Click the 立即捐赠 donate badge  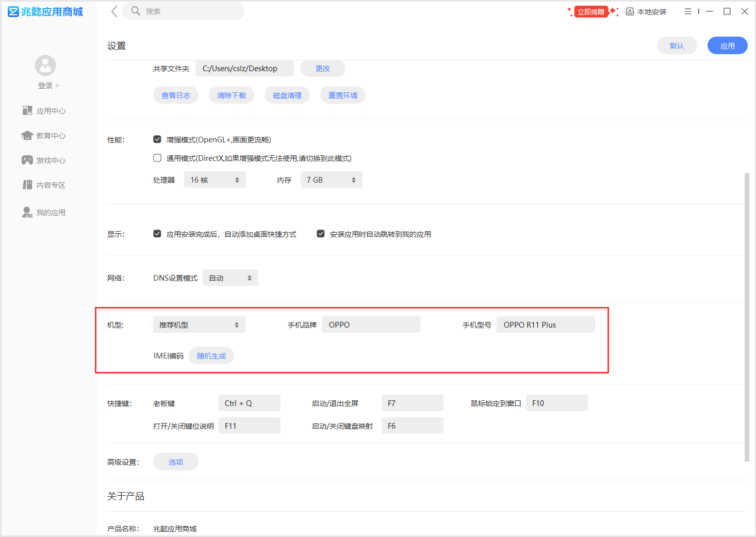click(591, 12)
